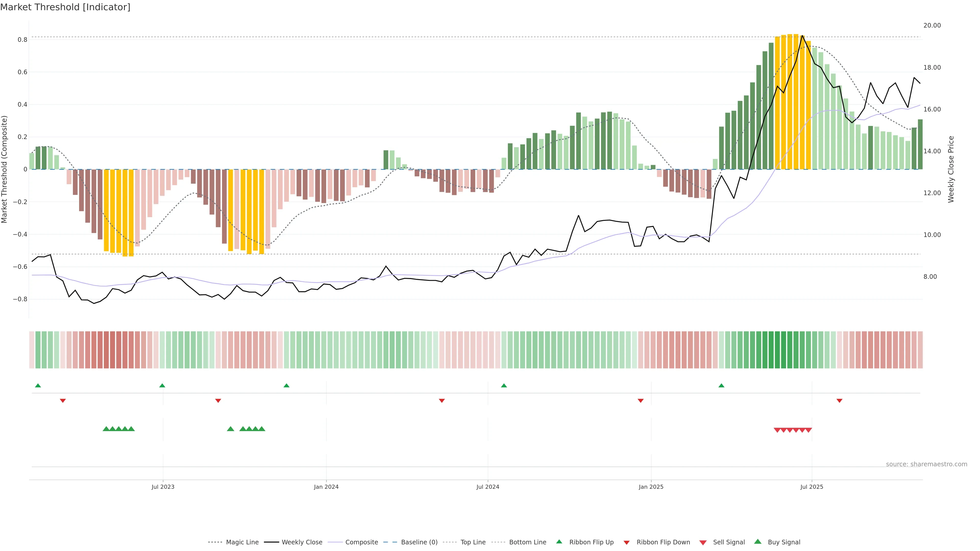Click the isolated Buy Signal triangle before the second cluster
The image size is (980, 551).
pos(230,429)
